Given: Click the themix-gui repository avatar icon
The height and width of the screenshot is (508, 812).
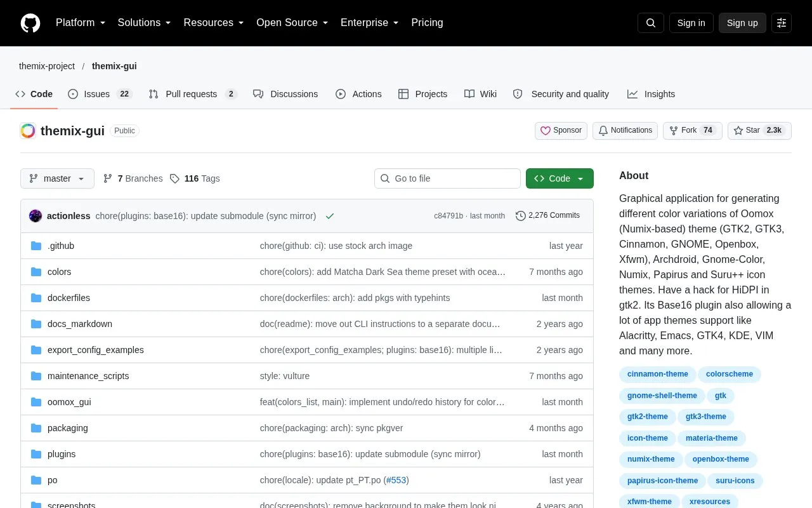Looking at the screenshot, I should (28, 131).
